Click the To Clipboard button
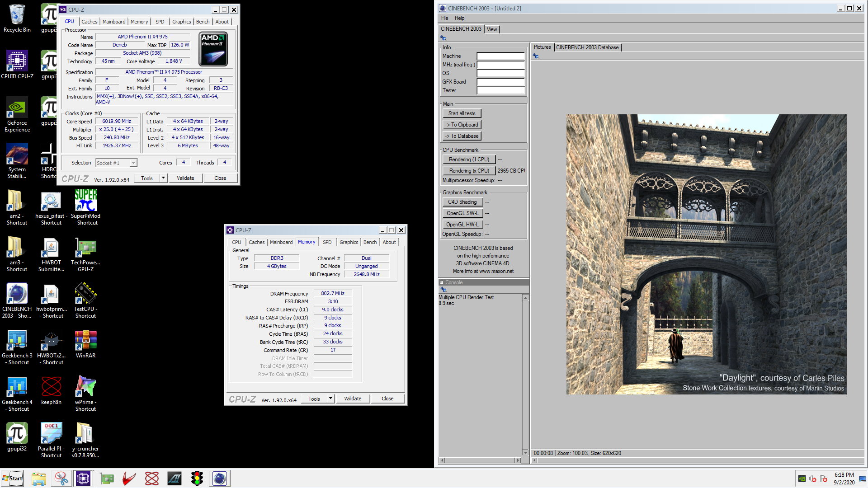 point(462,125)
